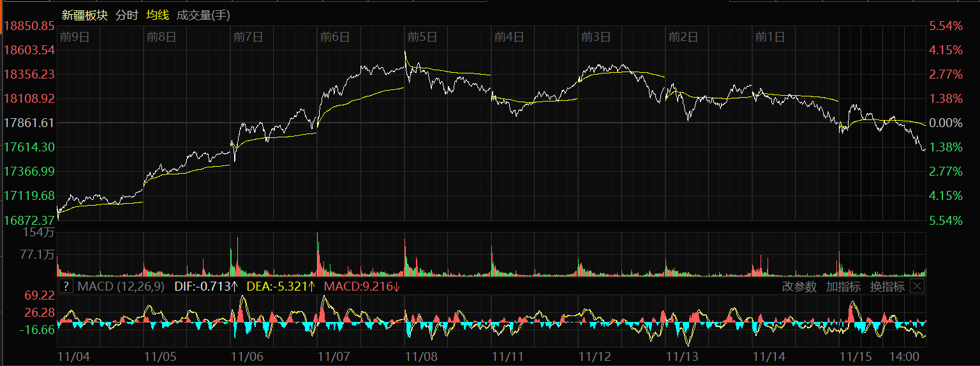The height and width of the screenshot is (366, 980).
Task: Click the green 1.38% percent label
Action: [946, 147]
